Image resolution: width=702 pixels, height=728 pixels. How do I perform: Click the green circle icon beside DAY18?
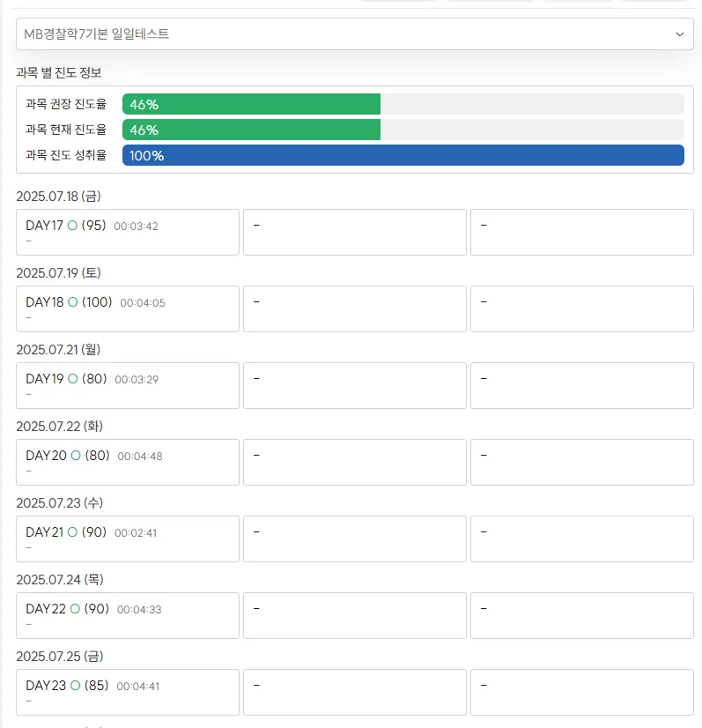73,302
